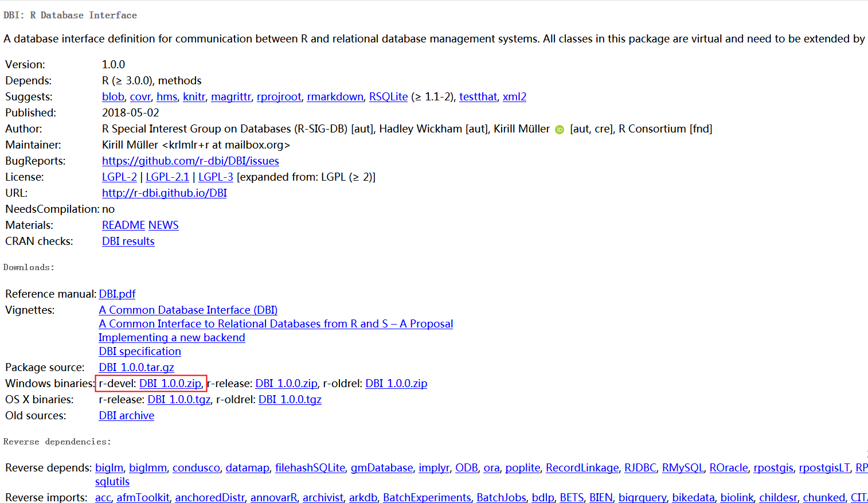Screen dimensions: 868x503
Task: Open the annovarR package link
Action: click(274, 497)
